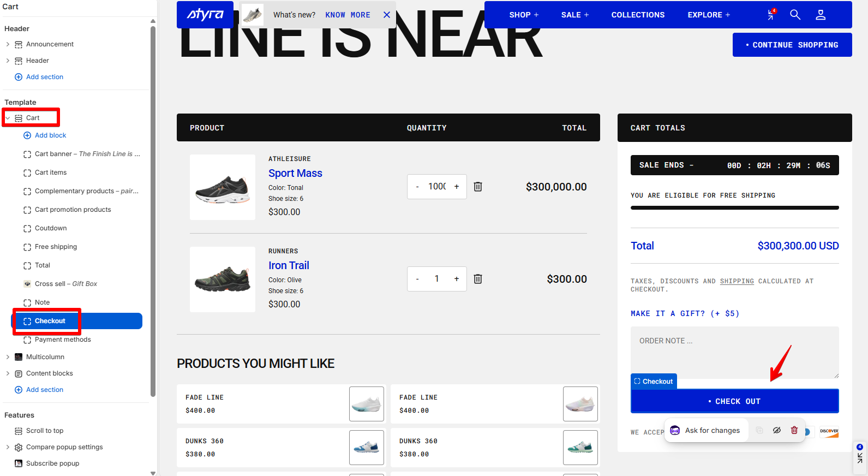Open the account profile icon
868x476 pixels.
(x=821, y=15)
